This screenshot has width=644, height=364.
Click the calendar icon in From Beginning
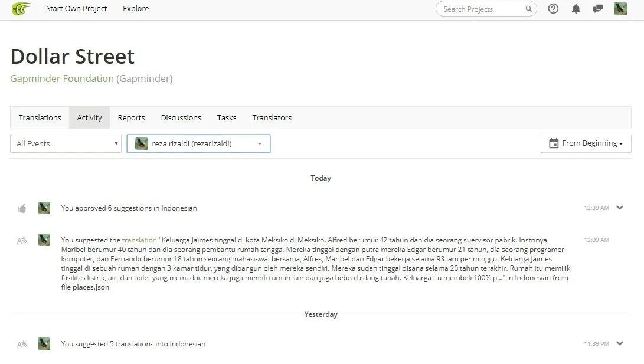(554, 143)
